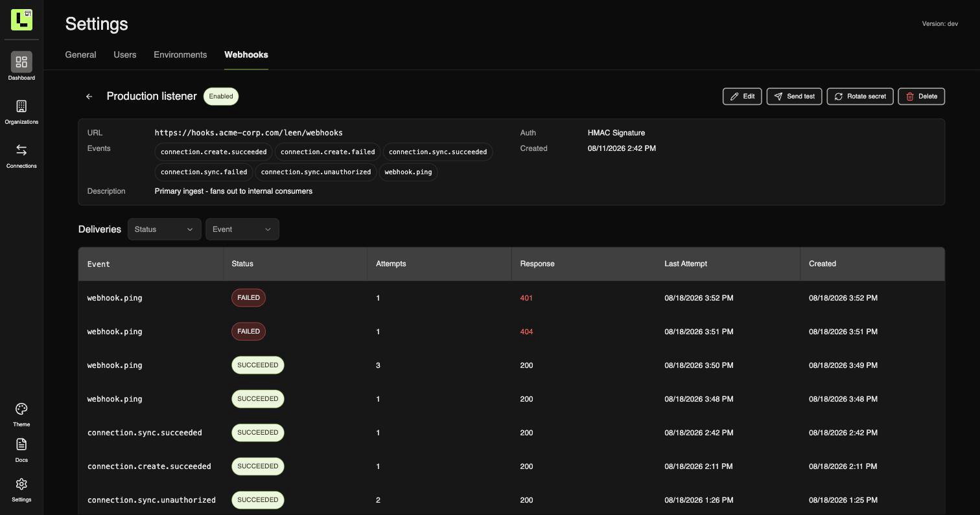Click SUCCEEDED badge in the 3:48 PM row
Screen dimensions: 980x515
tap(258, 399)
